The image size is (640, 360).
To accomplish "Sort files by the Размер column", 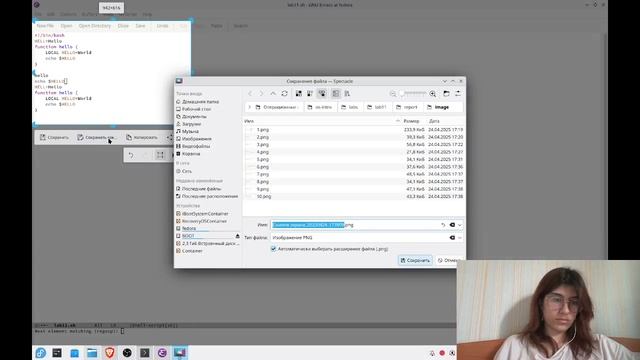I will [x=411, y=121].
